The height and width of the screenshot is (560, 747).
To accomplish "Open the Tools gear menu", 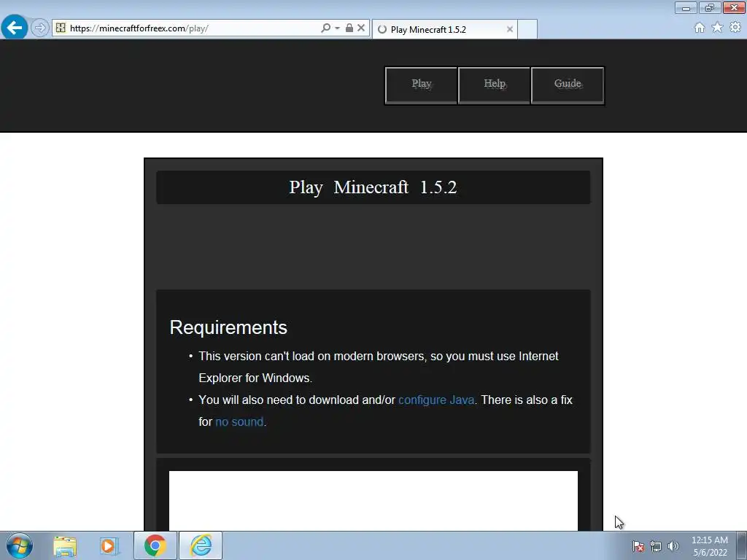I will (735, 28).
